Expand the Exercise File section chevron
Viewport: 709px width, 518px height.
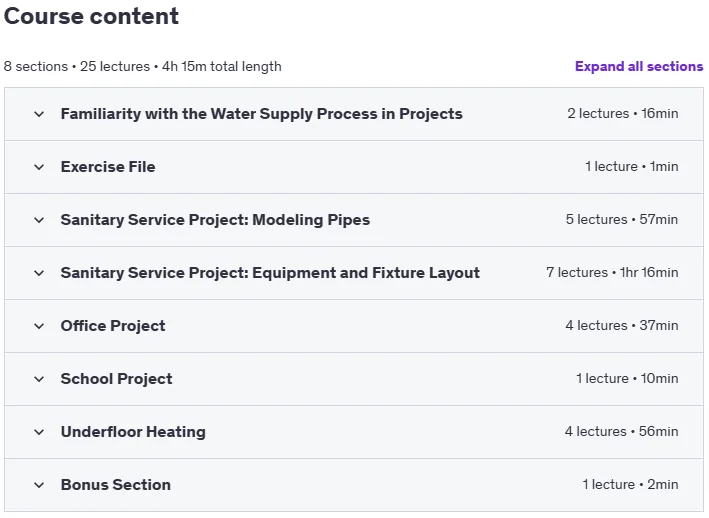point(39,167)
